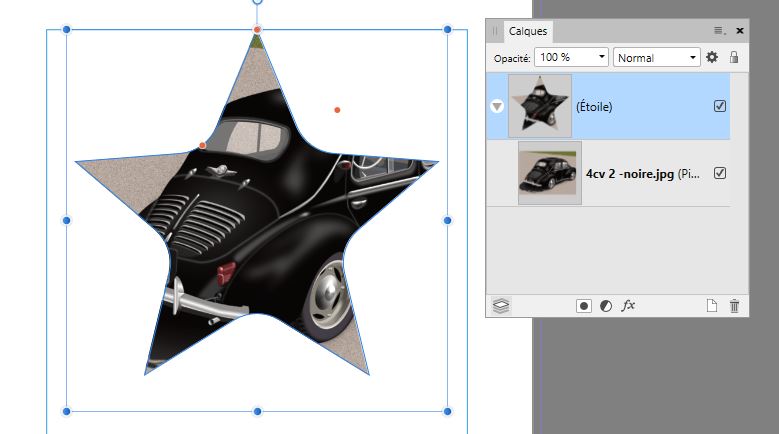779x434 pixels.
Task: Add a new pixel layer page icon
Action: [x=712, y=305]
